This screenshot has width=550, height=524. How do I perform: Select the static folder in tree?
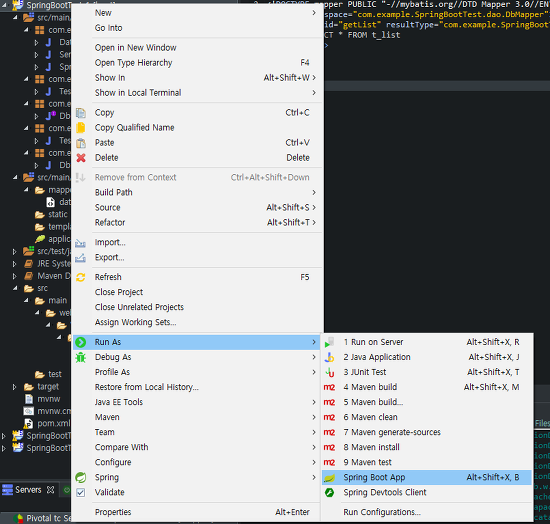(x=58, y=214)
